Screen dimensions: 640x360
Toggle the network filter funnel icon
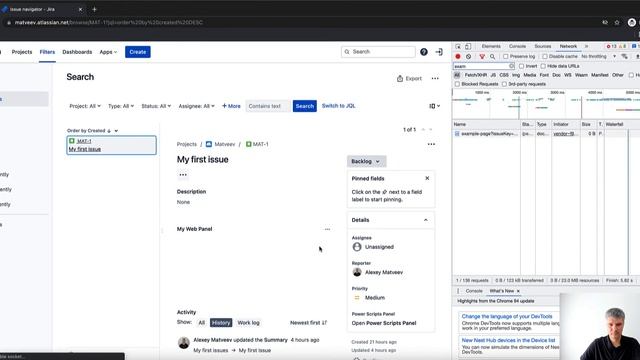tap(482, 56)
